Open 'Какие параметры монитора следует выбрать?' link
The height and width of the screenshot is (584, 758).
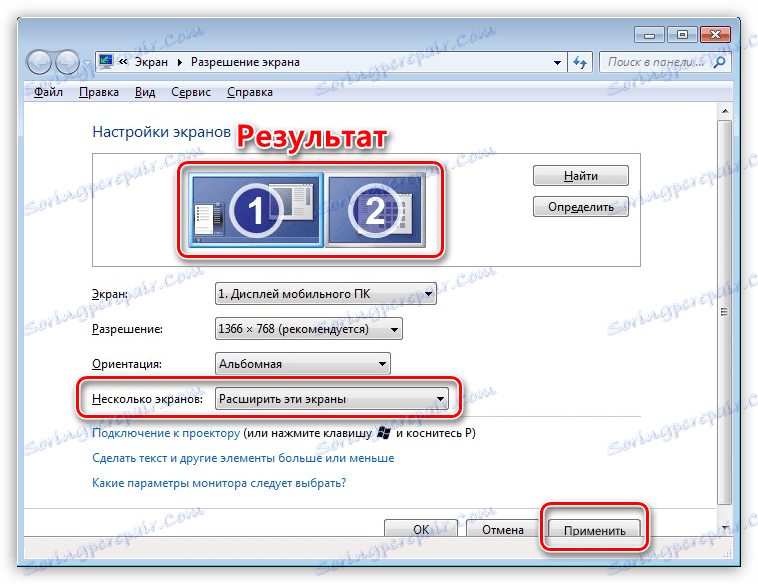click(x=219, y=483)
